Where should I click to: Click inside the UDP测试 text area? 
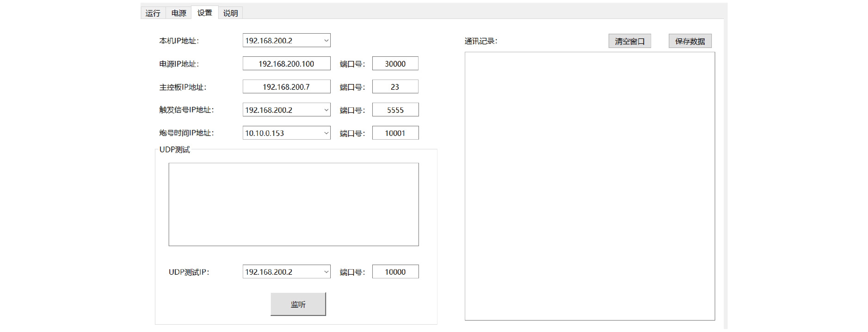(293, 204)
